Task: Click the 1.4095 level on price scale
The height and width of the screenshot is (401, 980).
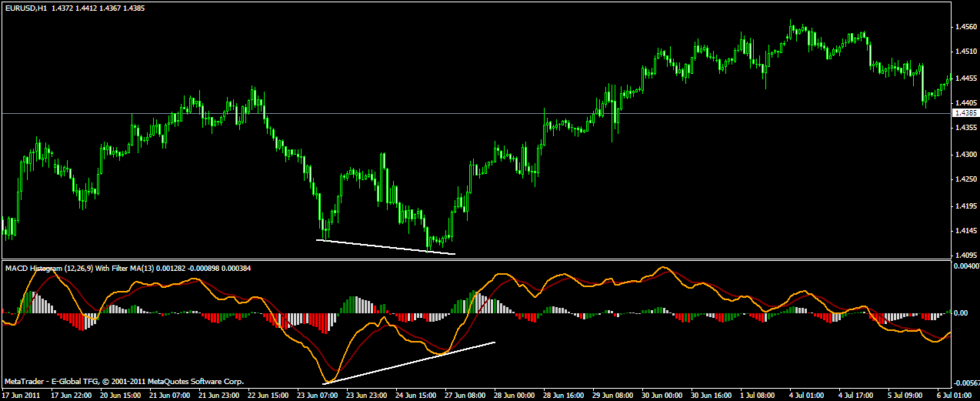Action: pos(965,256)
